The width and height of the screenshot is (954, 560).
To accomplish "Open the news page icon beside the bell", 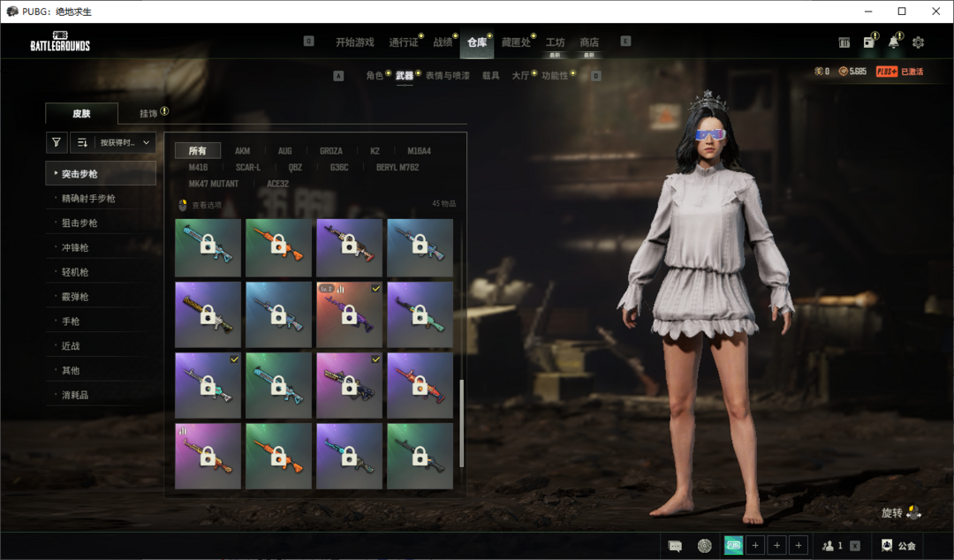I will click(869, 42).
